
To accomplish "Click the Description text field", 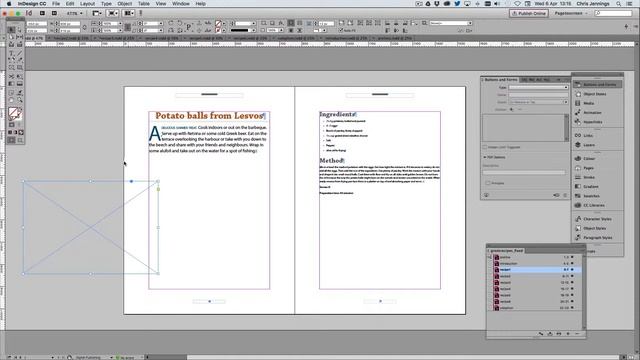I will [x=524, y=172].
